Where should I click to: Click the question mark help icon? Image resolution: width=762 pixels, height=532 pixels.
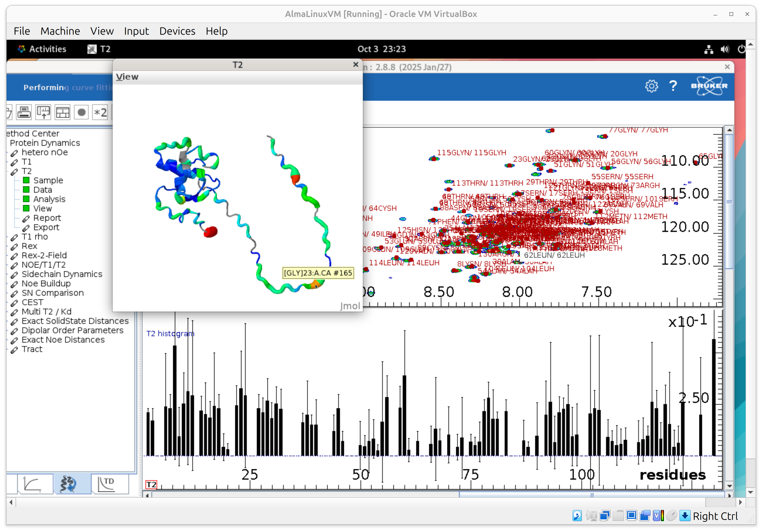(673, 86)
